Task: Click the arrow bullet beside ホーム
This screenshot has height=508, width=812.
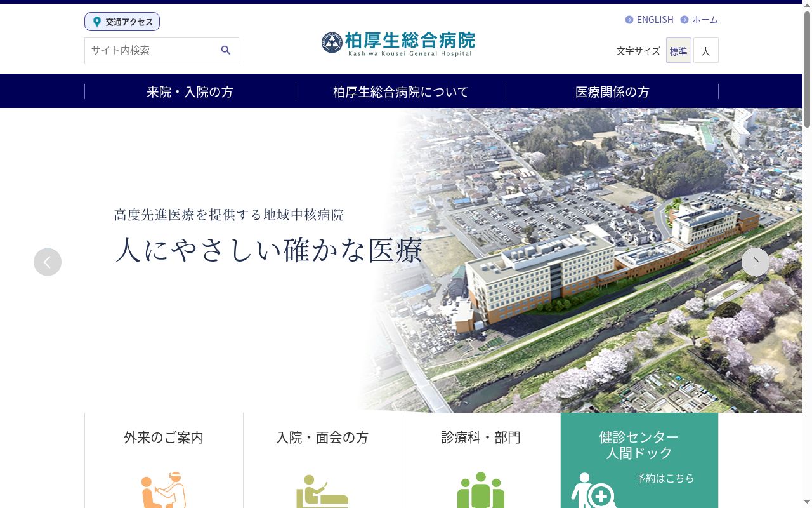Action: [x=684, y=20]
